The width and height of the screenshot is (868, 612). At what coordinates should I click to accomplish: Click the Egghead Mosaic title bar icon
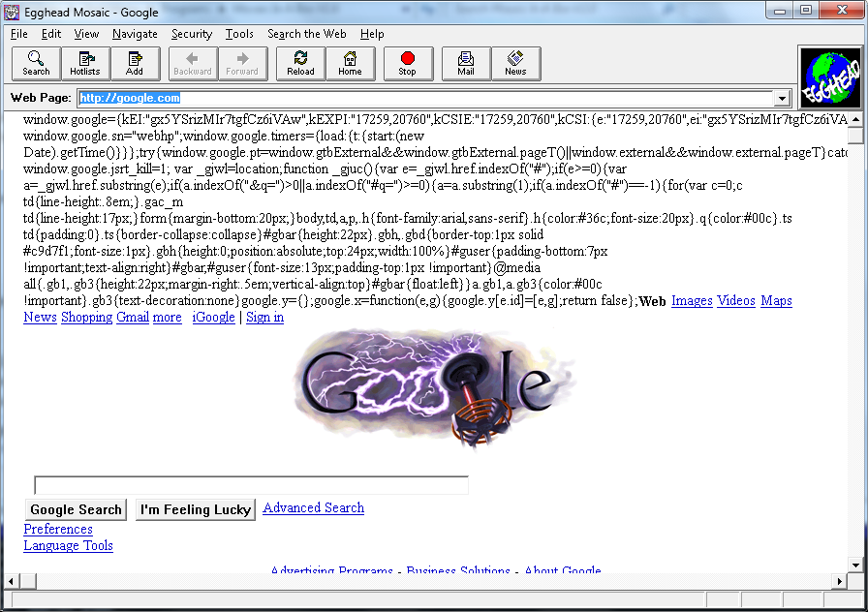coord(11,12)
